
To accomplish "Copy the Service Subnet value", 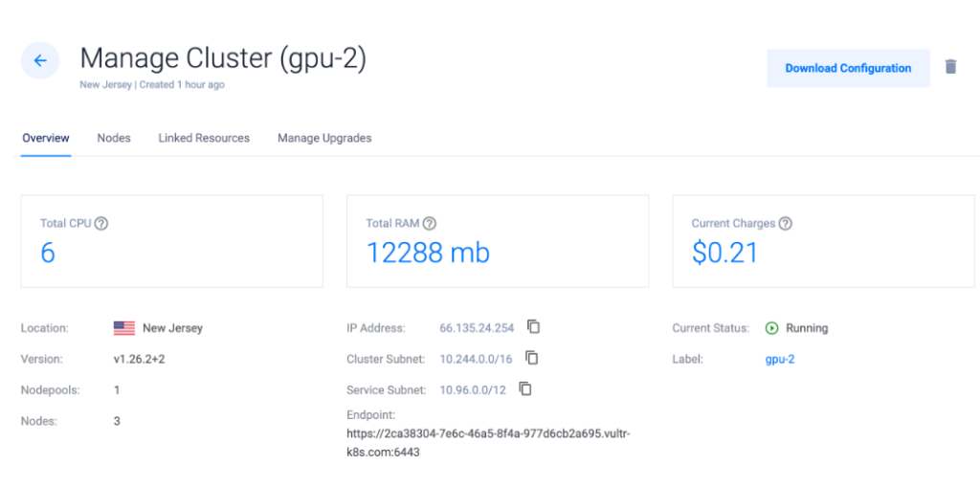I will (x=525, y=388).
